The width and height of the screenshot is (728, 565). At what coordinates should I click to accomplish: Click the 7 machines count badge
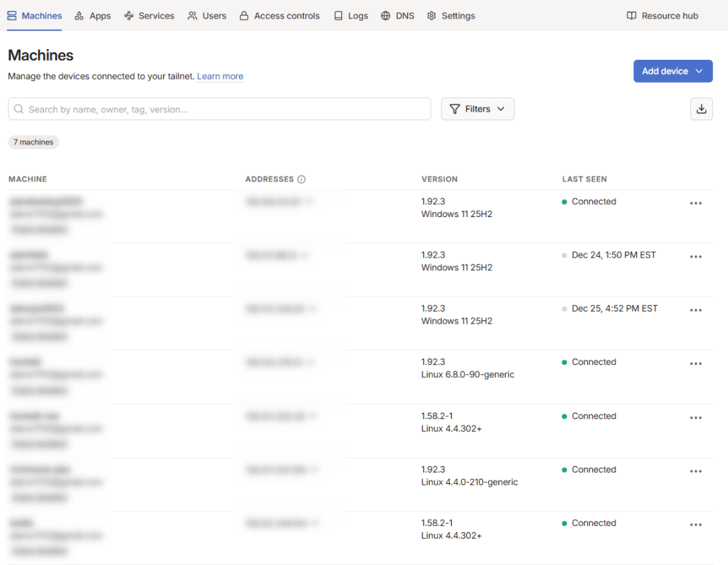click(x=33, y=142)
